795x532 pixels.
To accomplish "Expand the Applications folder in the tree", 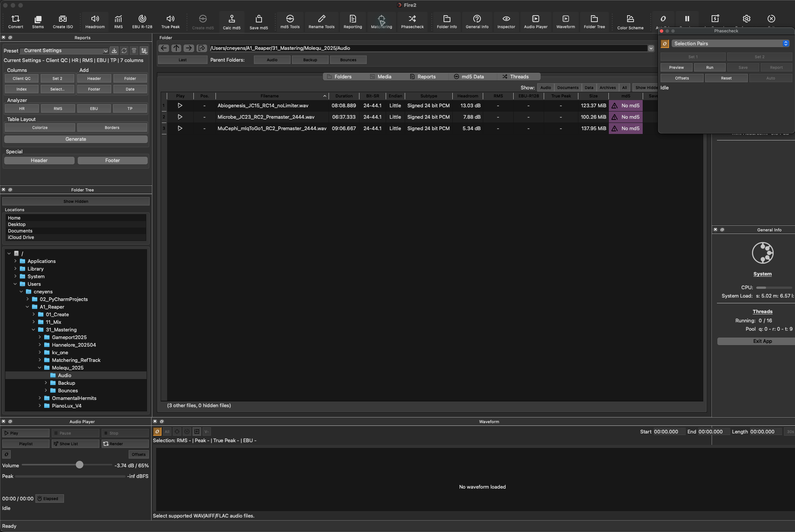I will [15, 261].
